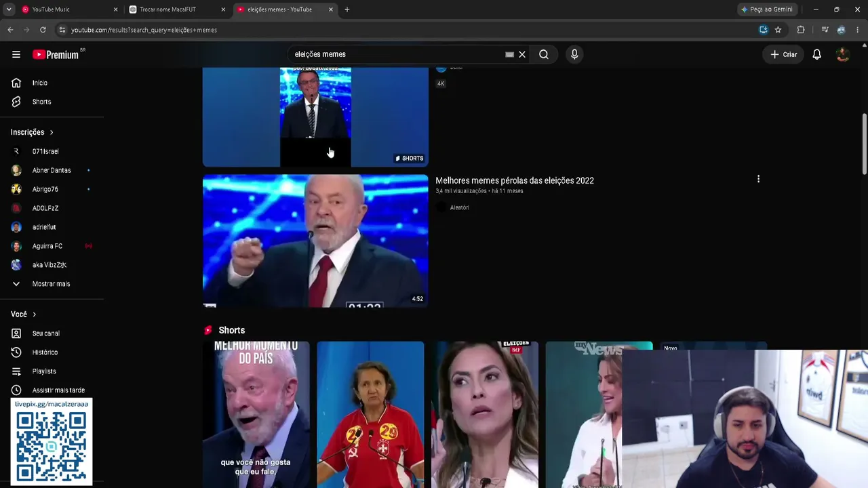Open the Chrome three-dot menu

tap(858, 30)
